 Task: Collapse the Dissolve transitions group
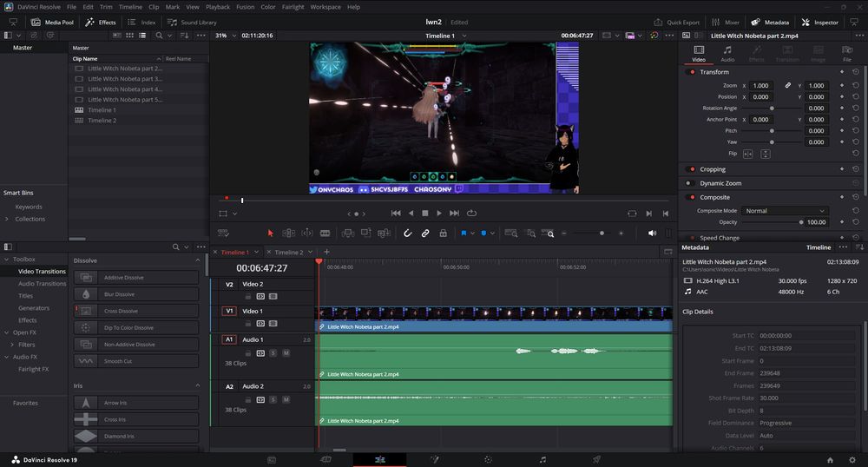[197, 260]
